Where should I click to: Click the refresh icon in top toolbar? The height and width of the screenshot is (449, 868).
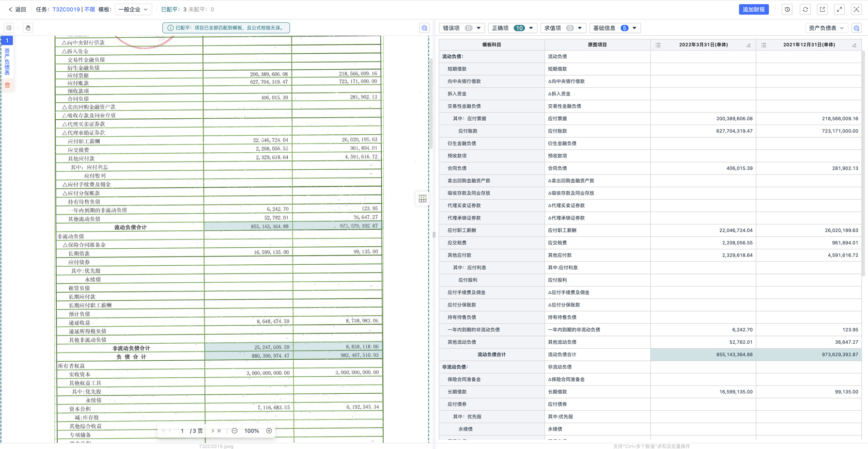(x=805, y=9)
